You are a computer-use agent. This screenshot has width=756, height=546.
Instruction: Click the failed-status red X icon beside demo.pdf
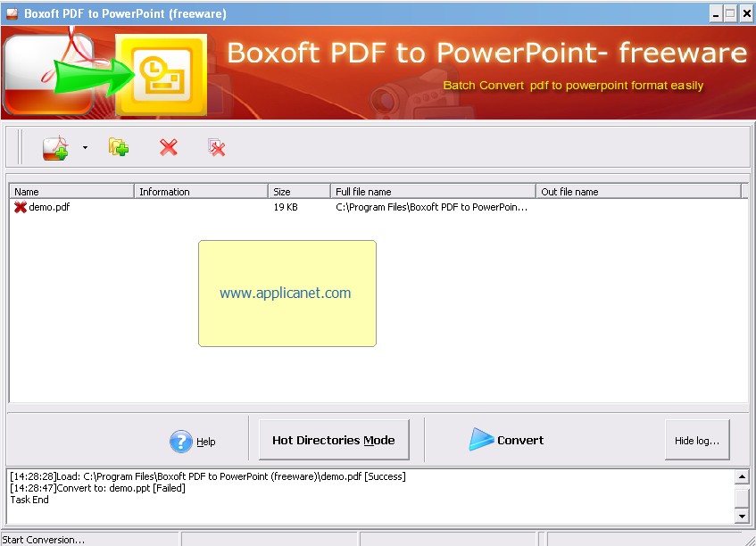tap(21, 207)
